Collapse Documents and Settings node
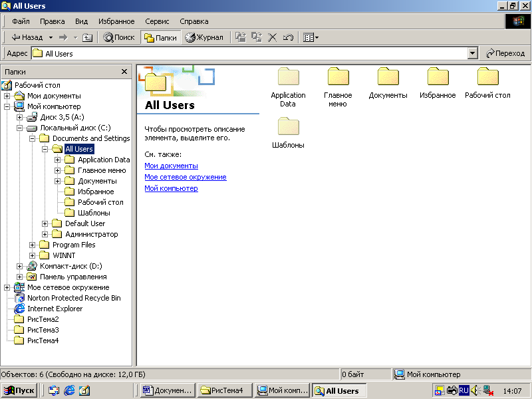532x399 pixels. coord(32,138)
